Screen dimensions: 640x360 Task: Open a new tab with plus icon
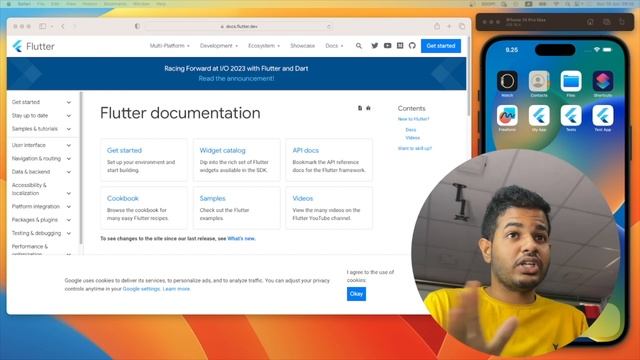coord(449,27)
